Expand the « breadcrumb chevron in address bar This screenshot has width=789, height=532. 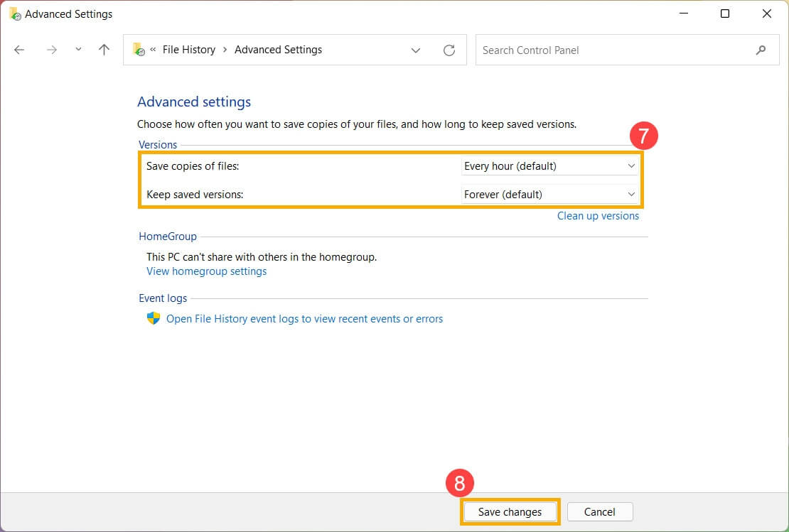pos(153,50)
